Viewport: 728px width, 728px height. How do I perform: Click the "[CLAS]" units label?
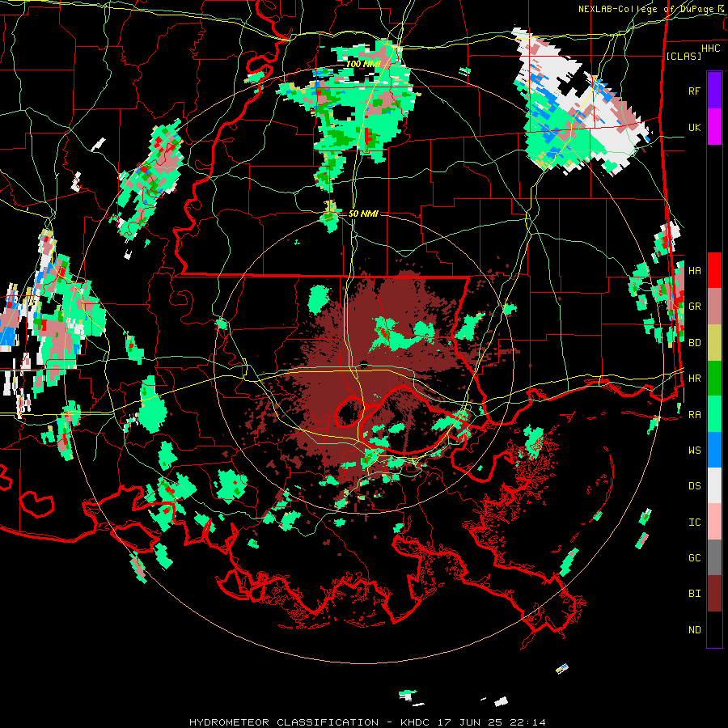coord(684,56)
